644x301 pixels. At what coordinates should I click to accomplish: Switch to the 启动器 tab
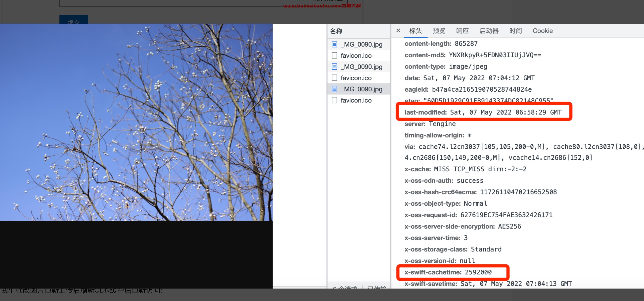tap(489, 31)
